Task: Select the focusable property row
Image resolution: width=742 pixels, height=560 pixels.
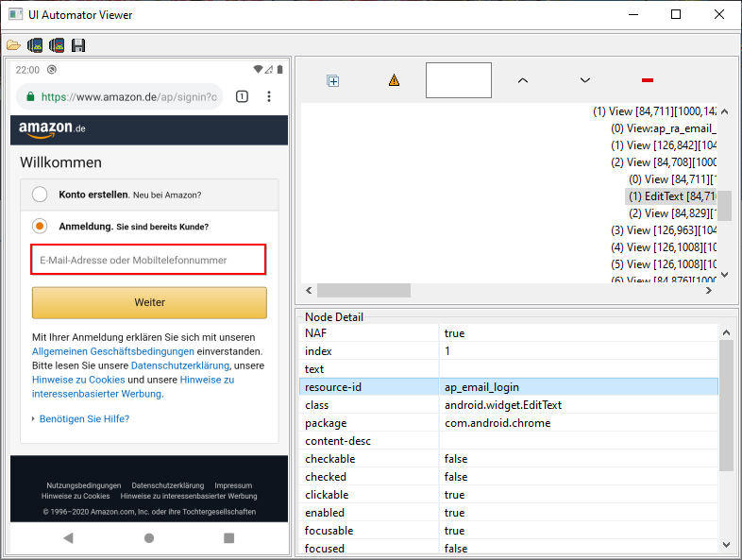Action: (x=509, y=531)
